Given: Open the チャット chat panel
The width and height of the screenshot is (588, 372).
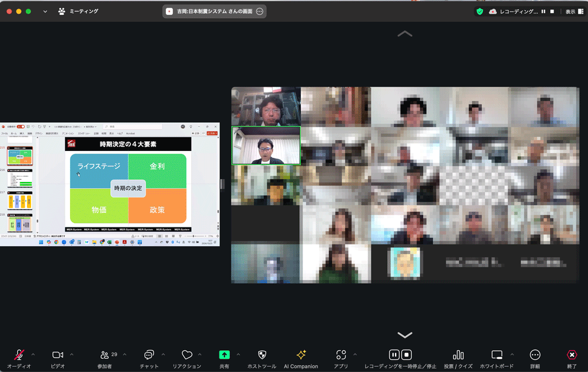Looking at the screenshot, I should (x=149, y=355).
